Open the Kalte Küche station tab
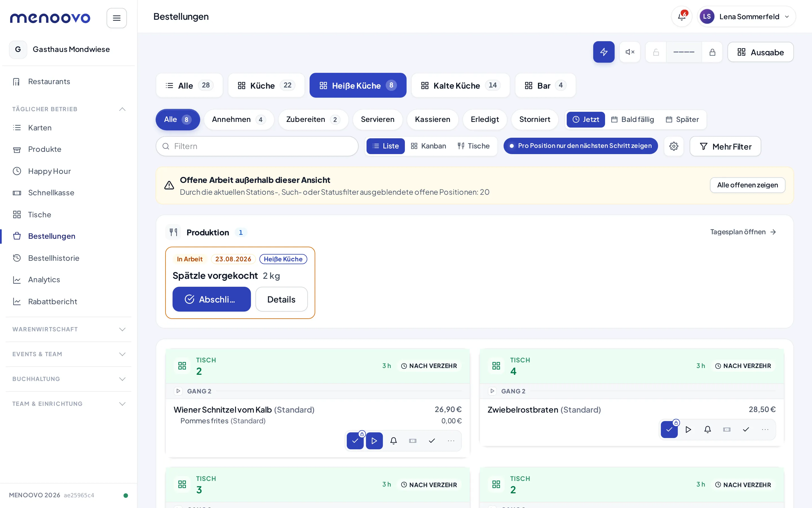 (460, 86)
